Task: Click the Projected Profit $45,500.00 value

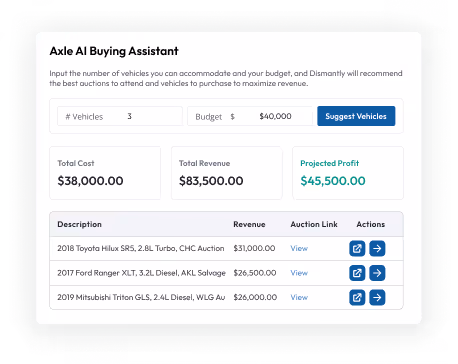Action: click(x=333, y=181)
